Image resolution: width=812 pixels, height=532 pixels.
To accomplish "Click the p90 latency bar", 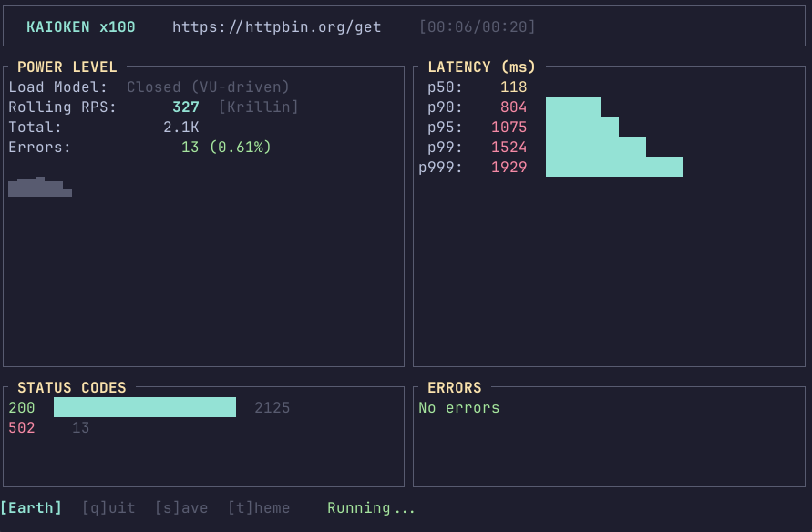I will (x=572, y=107).
